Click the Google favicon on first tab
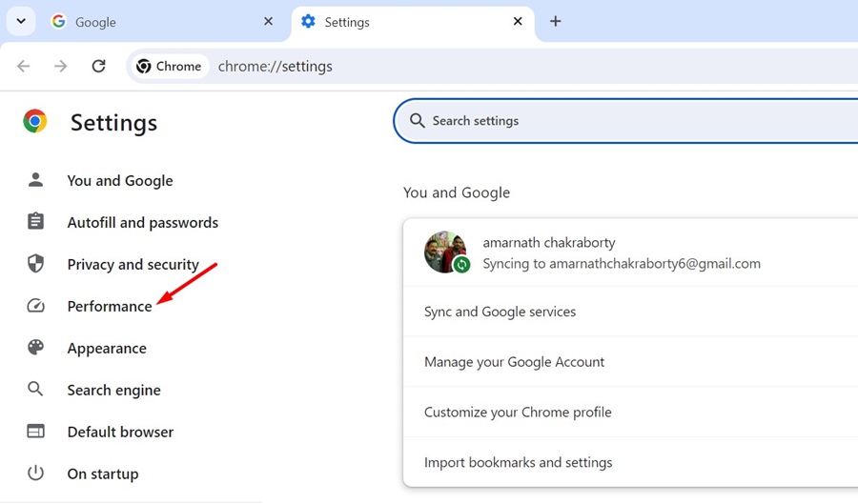858x504 pixels. [58, 21]
